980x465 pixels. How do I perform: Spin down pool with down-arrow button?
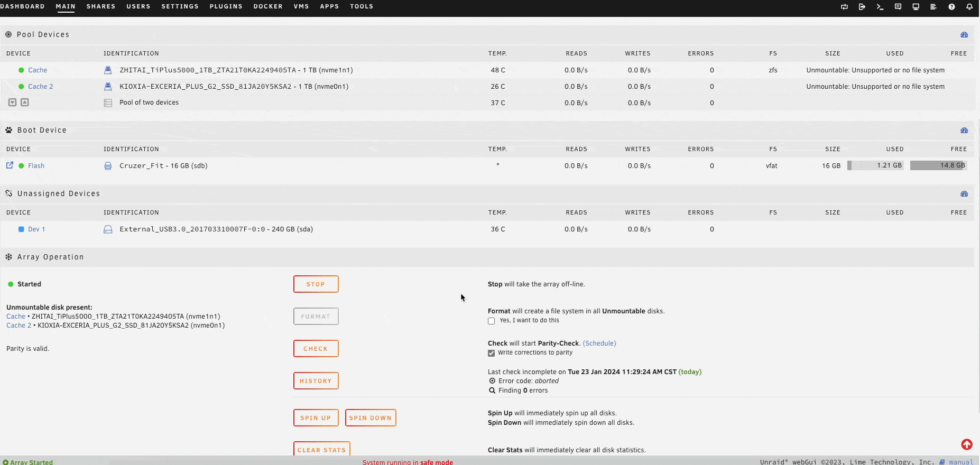point(13,102)
